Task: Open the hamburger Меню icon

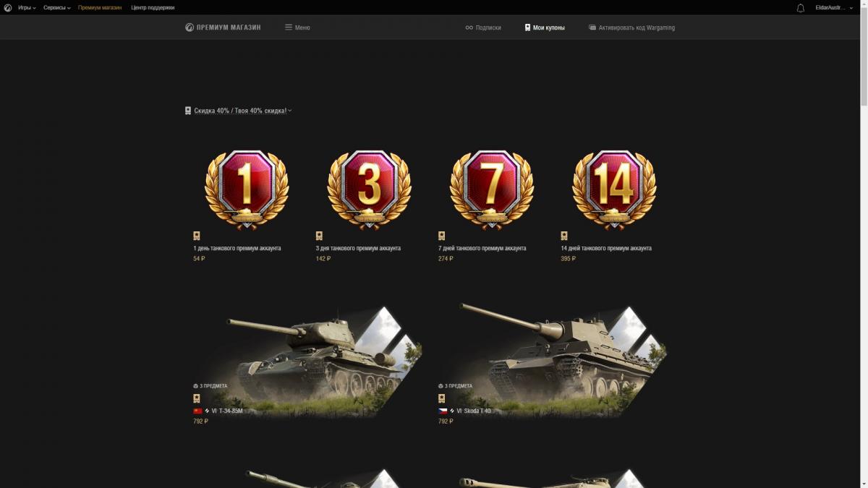Action: pos(289,27)
